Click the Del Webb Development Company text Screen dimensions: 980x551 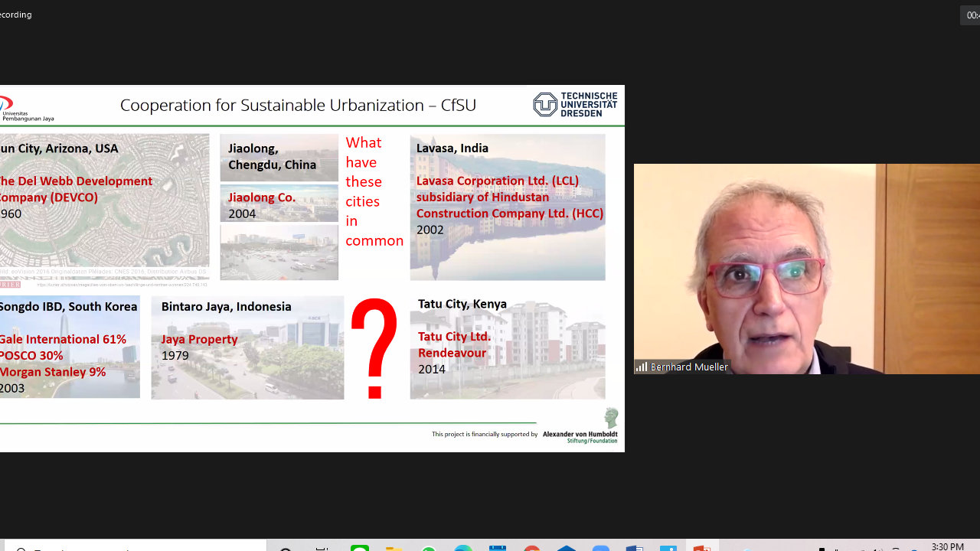[76, 189]
